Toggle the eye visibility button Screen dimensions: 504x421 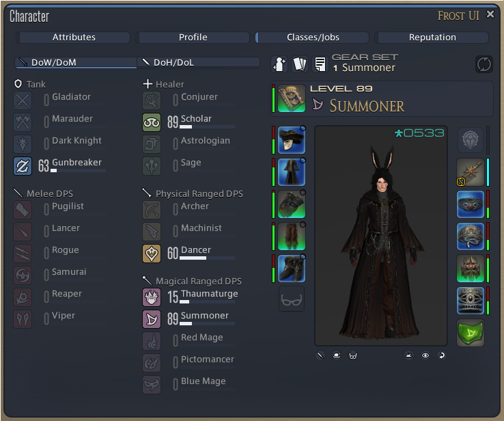[425, 355]
